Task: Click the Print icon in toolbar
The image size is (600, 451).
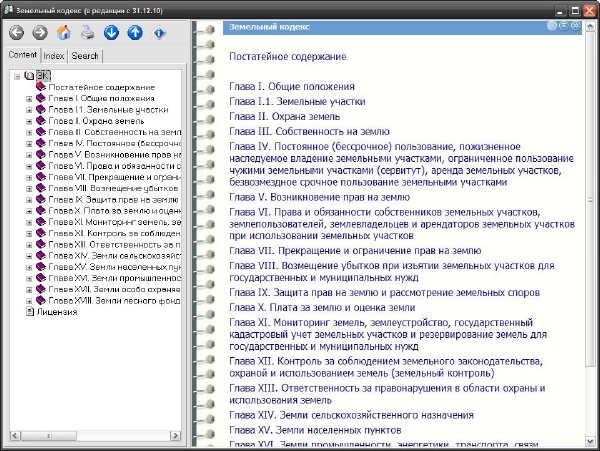Action: (87, 32)
